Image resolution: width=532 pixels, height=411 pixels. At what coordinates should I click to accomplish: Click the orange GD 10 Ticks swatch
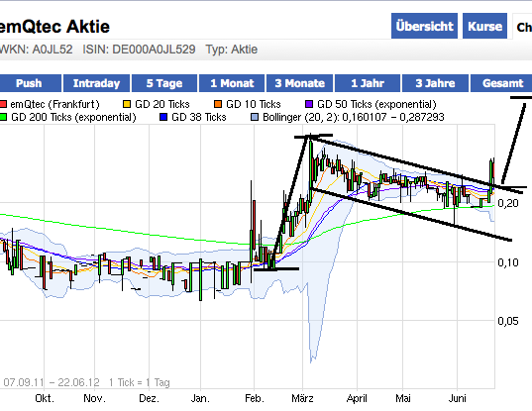(x=218, y=104)
